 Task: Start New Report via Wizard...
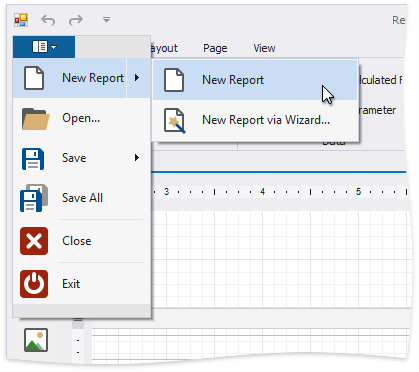(255, 120)
